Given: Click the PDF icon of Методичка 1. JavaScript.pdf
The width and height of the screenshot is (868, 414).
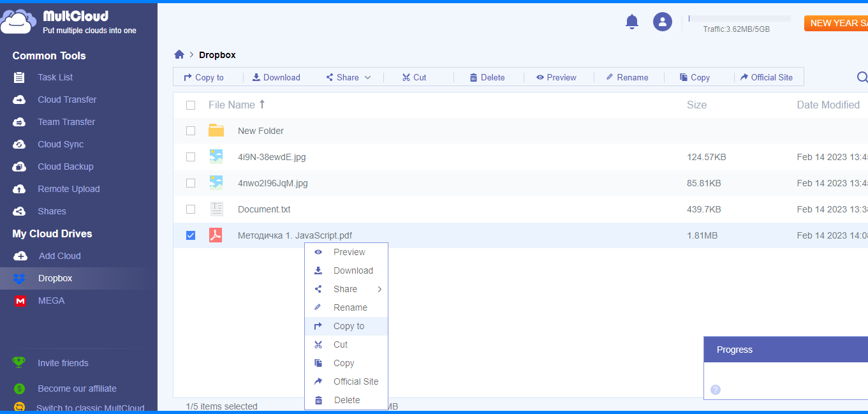Looking at the screenshot, I should pos(216,235).
